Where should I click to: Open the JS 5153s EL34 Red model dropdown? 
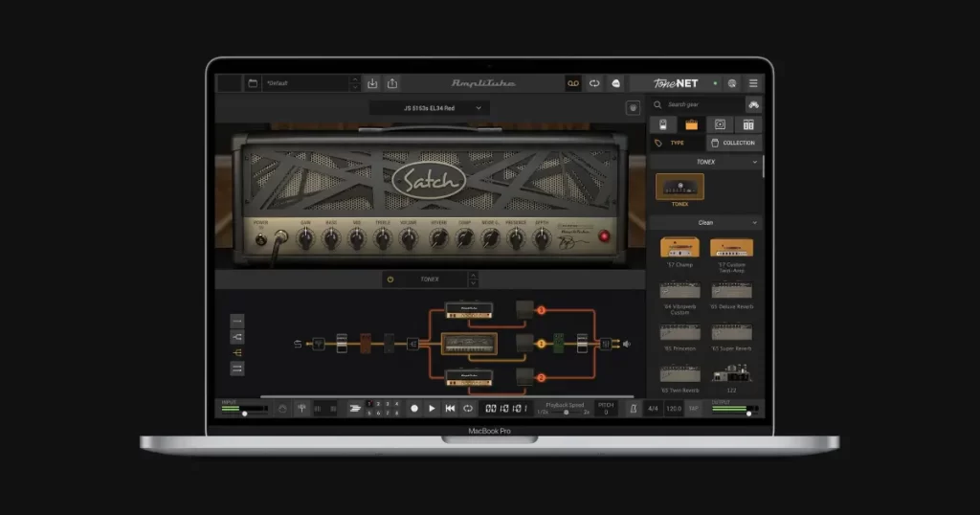(x=430, y=108)
